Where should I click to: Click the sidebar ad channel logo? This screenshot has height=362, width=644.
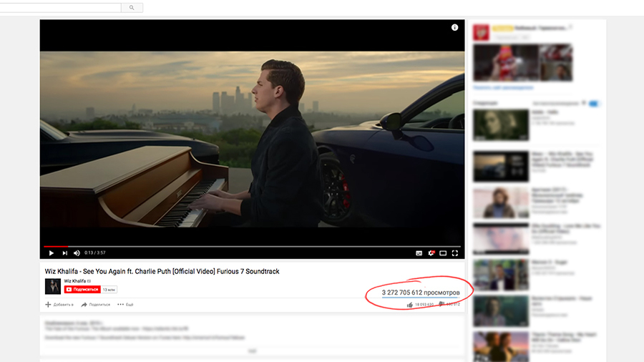(481, 32)
